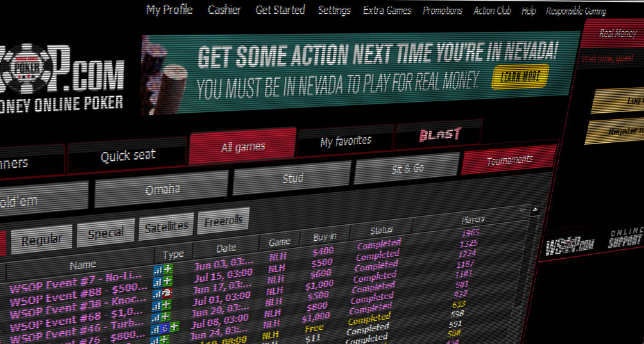This screenshot has width=644, height=344.
Task: Click the blue bars icon for WSOP Event #88
Action: [x=158, y=282]
